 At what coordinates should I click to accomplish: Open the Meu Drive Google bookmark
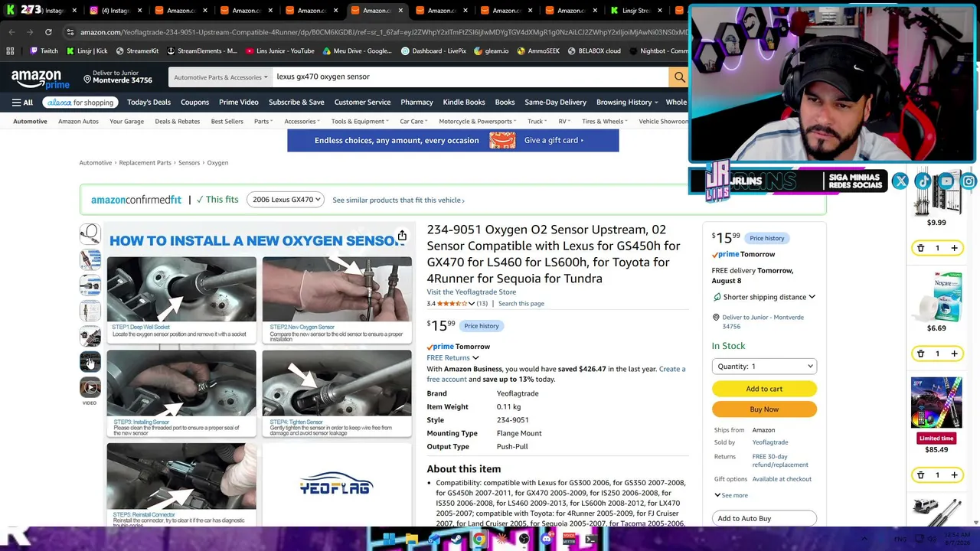[x=357, y=51]
